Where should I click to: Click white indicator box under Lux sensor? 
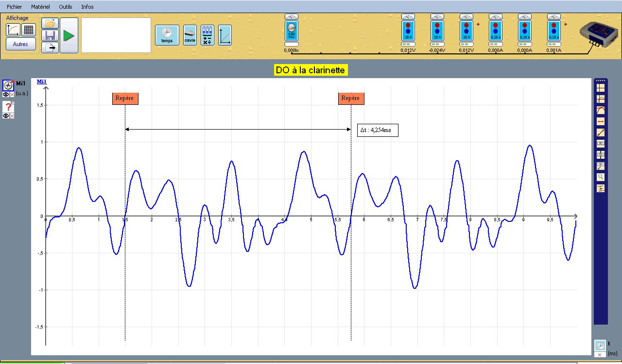[x=292, y=44]
